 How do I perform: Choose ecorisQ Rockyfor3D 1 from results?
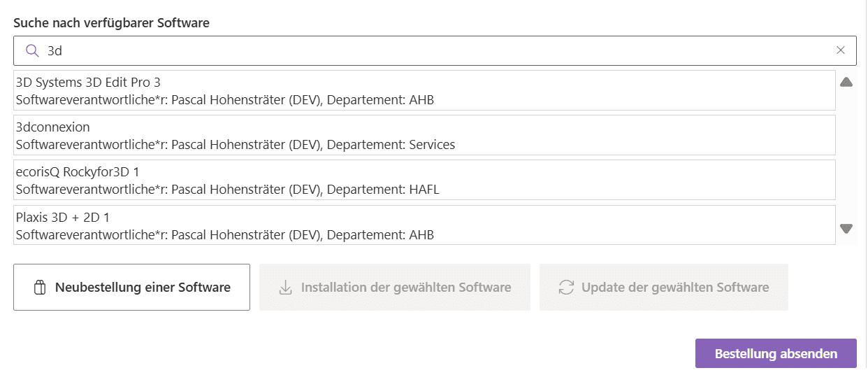click(425, 180)
